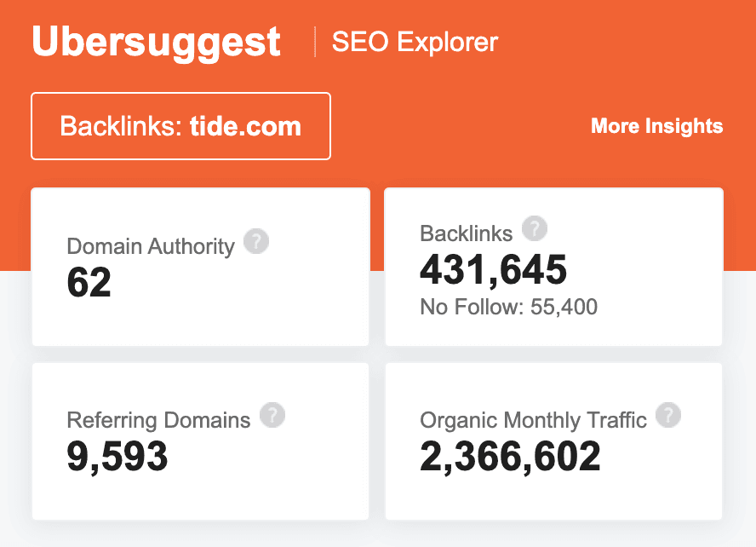Click the Domain Authority heading label
Screen dimensions: 756x547
click(150, 245)
